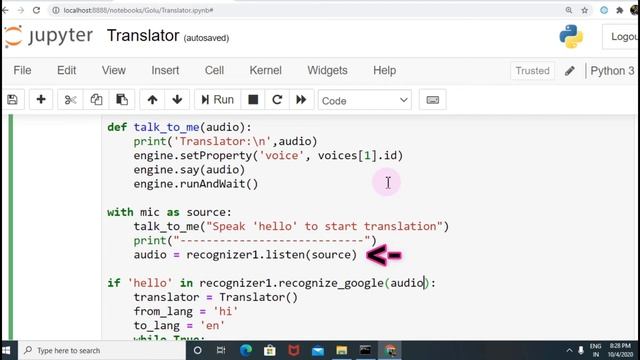Click the translator = Translator() line
The height and width of the screenshot is (360, 640).
pos(216,297)
